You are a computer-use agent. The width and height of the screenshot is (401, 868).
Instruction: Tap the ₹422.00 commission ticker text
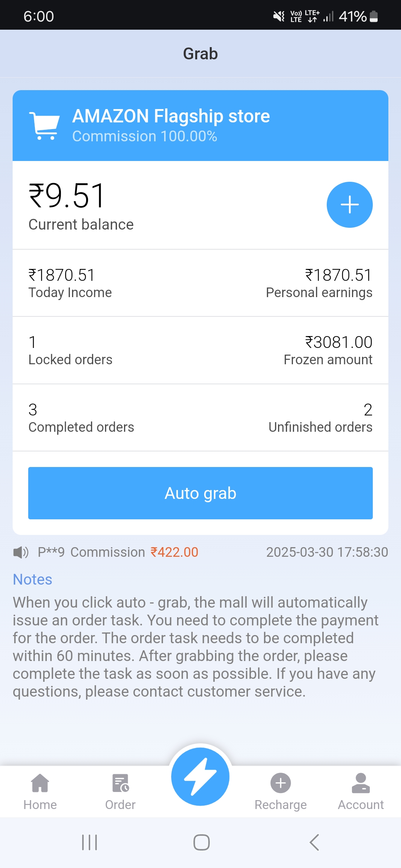click(174, 552)
